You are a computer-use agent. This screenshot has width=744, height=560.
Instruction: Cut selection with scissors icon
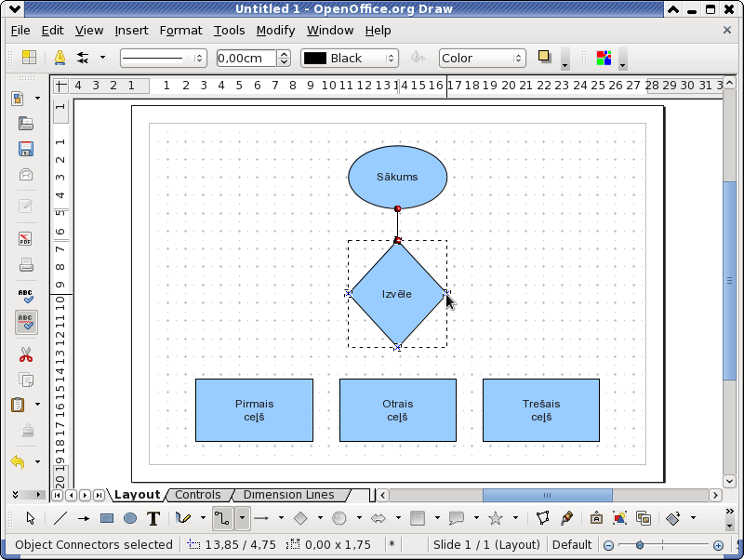click(26, 354)
